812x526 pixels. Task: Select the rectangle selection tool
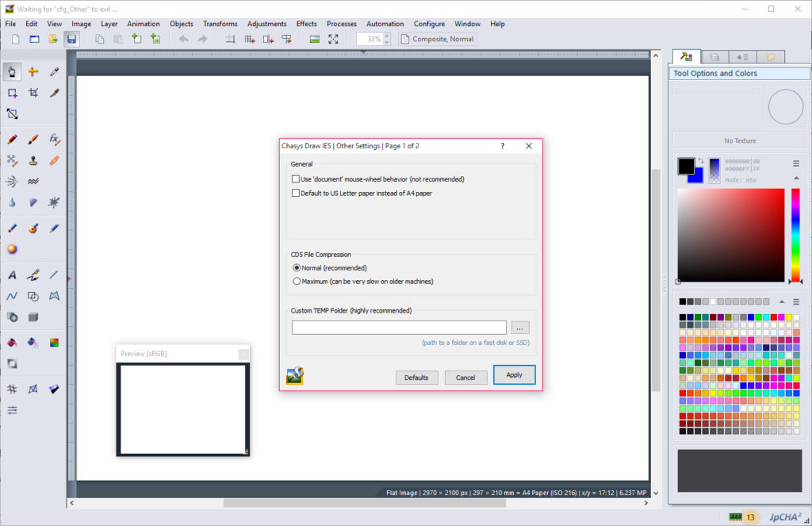12,93
